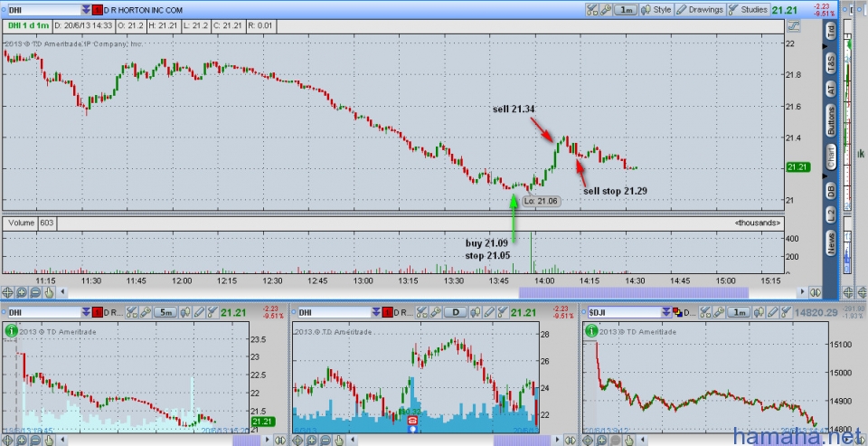This screenshot has width=868, height=446.
Task: Open flask studies icon on 5m chart
Action: 212,312
